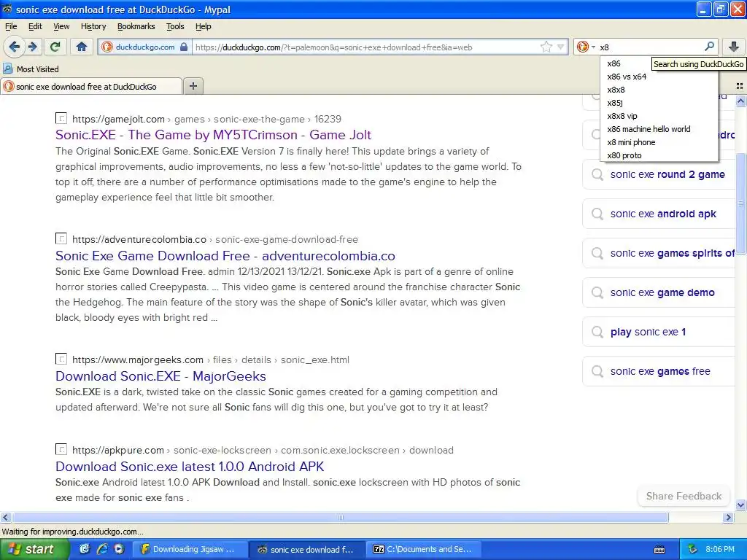Open the History menu

[93, 26]
